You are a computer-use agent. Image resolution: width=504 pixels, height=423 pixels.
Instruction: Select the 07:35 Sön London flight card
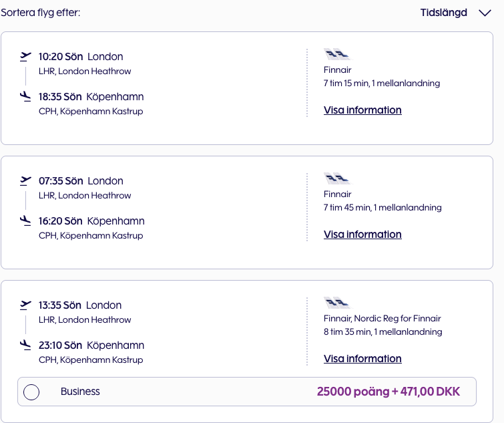200,254
